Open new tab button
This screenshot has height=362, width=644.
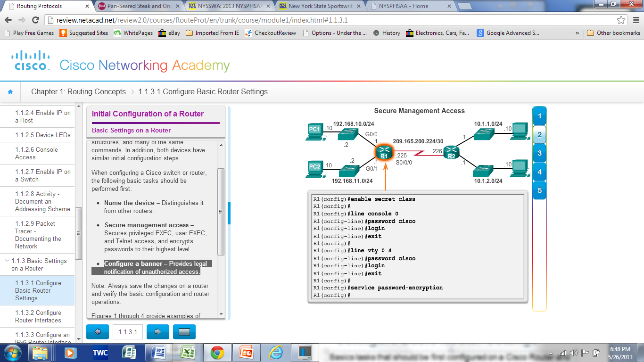click(464, 6)
